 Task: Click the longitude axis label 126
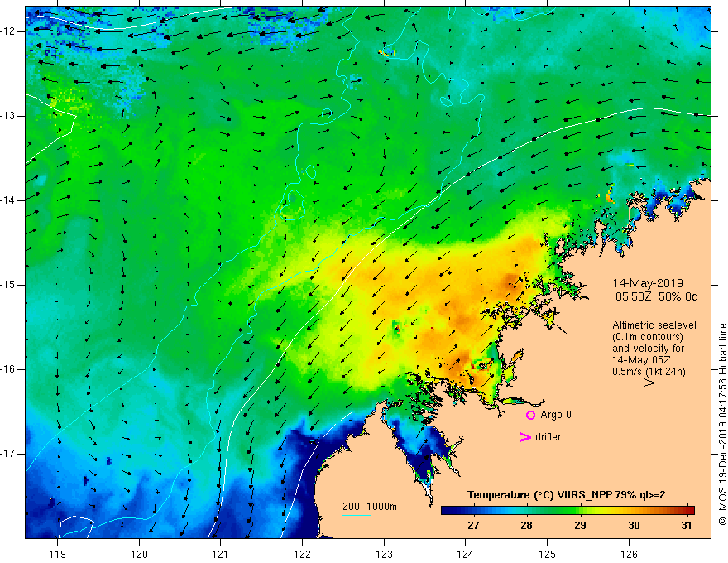[x=629, y=554]
